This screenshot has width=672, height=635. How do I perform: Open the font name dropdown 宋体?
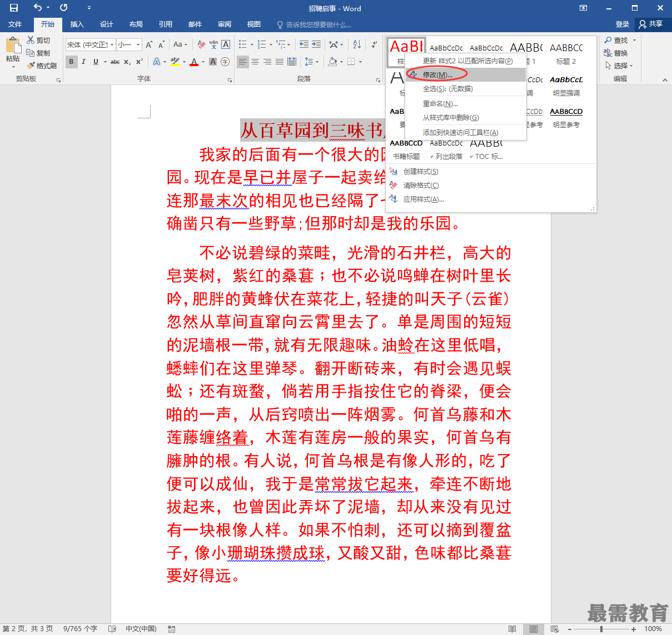[x=112, y=44]
